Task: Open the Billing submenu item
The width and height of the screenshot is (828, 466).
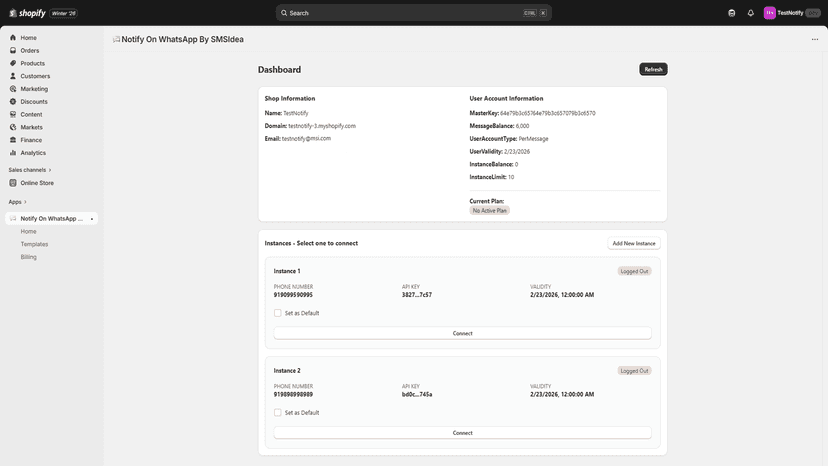Action: [x=29, y=257]
